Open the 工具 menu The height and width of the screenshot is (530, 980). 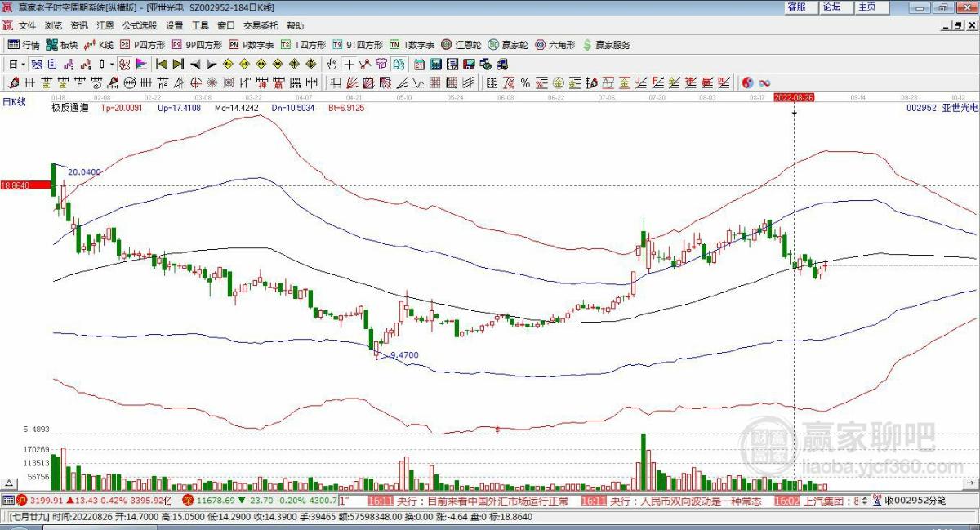tap(201, 25)
